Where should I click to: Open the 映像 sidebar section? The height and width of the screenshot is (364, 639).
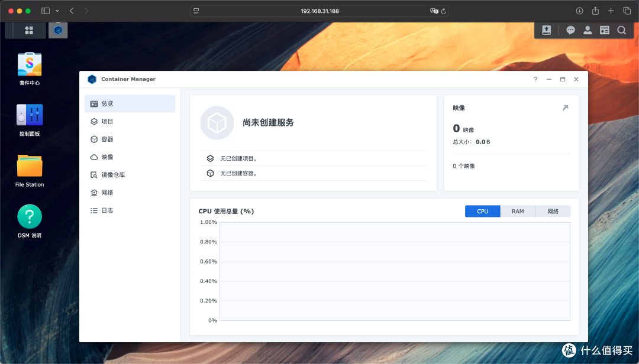108,157
